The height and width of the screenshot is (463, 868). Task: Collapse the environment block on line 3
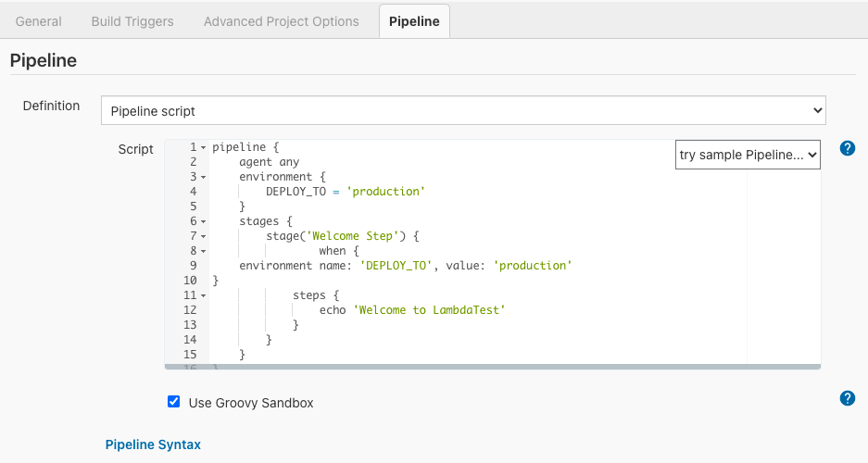click(204, 177)
